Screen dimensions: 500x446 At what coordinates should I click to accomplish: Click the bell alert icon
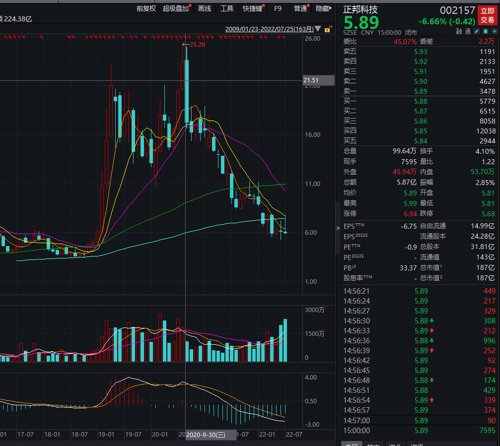(x=485, y=32)
